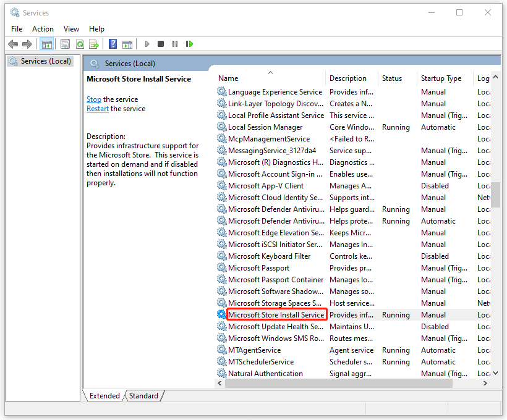The height and width of the screenshot is (420, 507).
Task: Export the services list
Action: coord(94,44)
